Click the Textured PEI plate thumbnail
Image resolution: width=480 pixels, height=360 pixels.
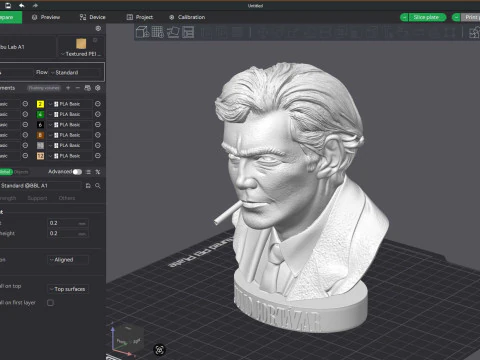click(x=81, y=44)
